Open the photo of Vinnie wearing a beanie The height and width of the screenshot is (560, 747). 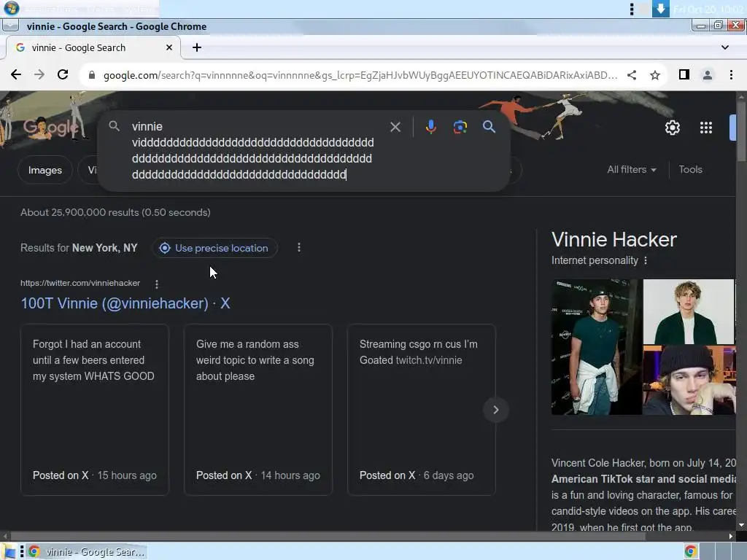689,380
